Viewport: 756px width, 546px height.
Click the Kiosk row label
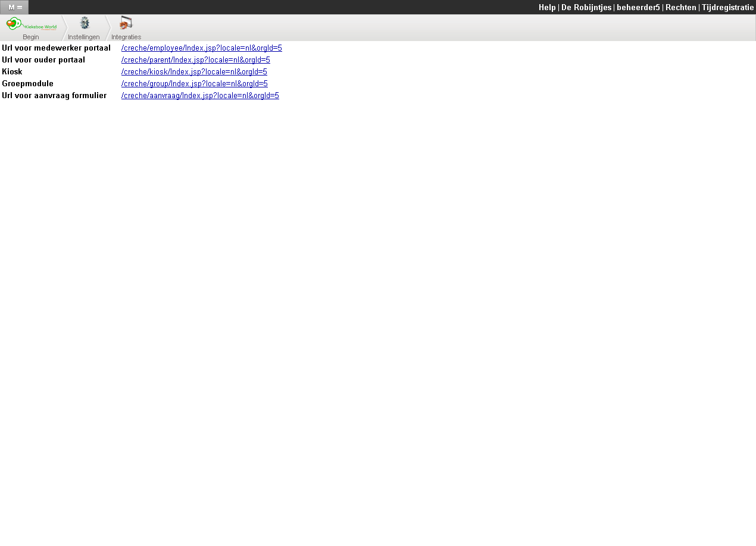[12, 71]
